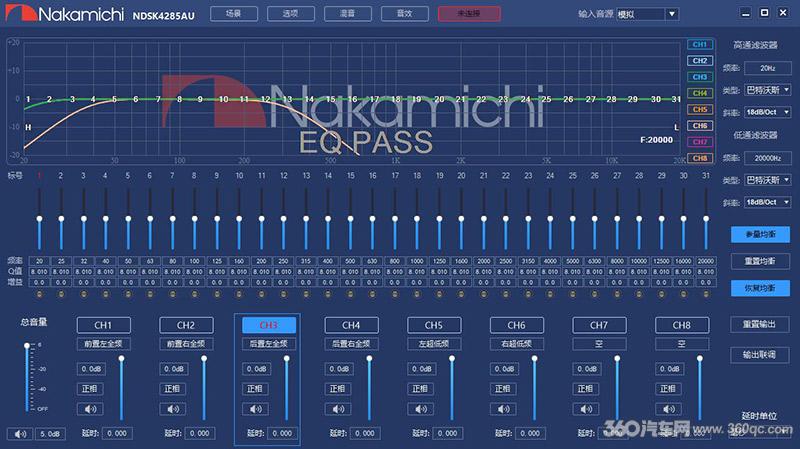Open the 音效 (sound effect) menu
Viewport: 800px width, 449px height.
pyautogui.click(x=405, y=14)
